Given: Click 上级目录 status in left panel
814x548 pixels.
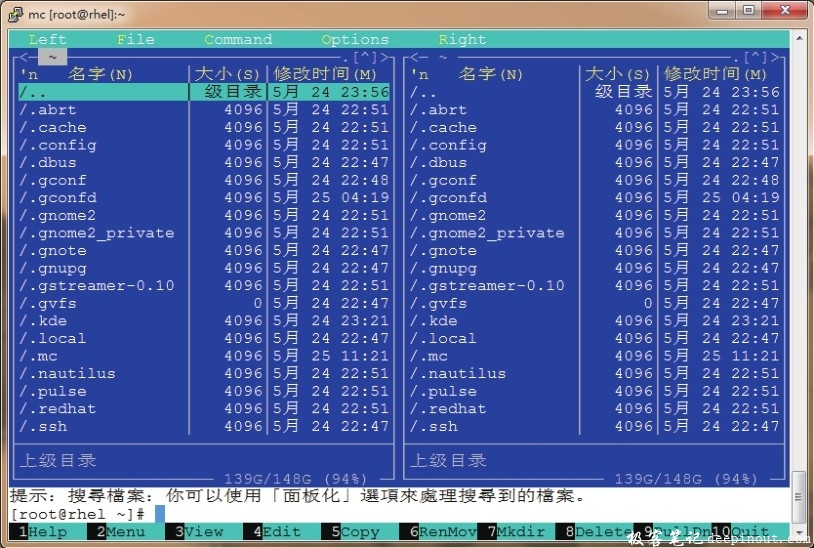Looking at the screenshot, I should (58, 460).
